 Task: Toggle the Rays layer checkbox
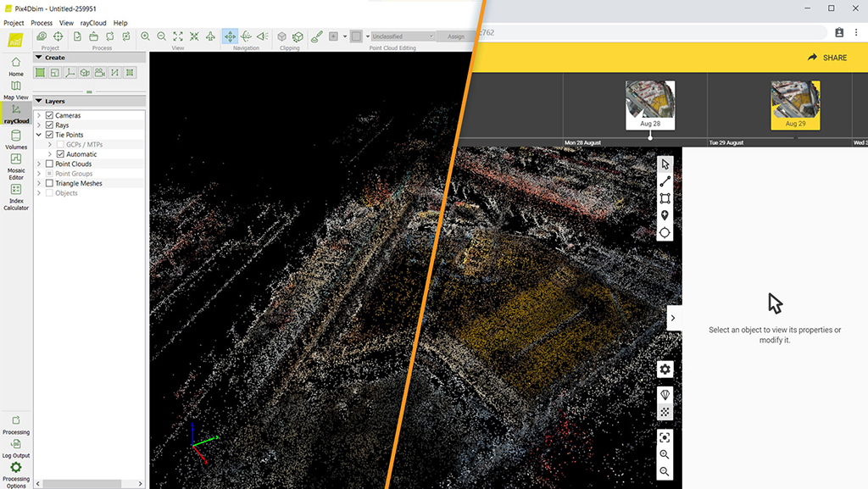point(49,125)
